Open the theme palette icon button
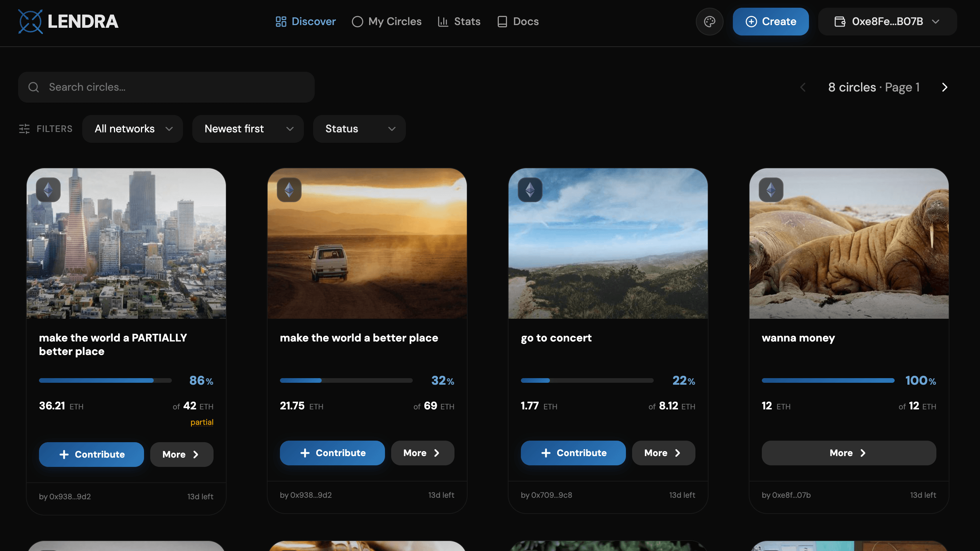Screen dimensions: 980x551 click(709, 22)
